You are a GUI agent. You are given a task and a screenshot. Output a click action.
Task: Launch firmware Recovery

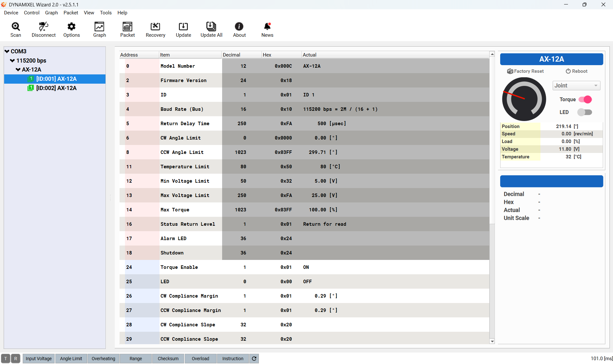click(x=155, y=30)
